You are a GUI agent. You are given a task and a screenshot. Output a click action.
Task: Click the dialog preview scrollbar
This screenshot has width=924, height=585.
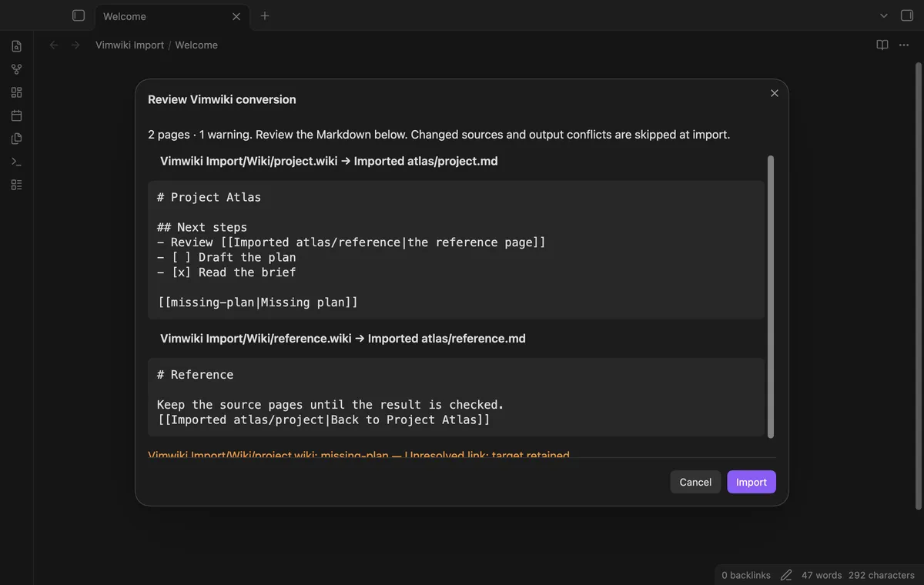point(771,297)
